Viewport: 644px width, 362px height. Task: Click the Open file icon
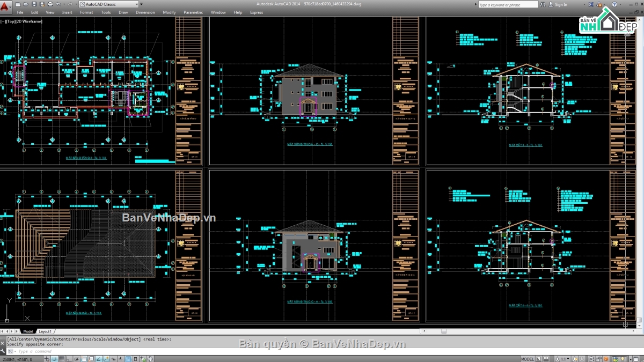click(x=26, y=4)
